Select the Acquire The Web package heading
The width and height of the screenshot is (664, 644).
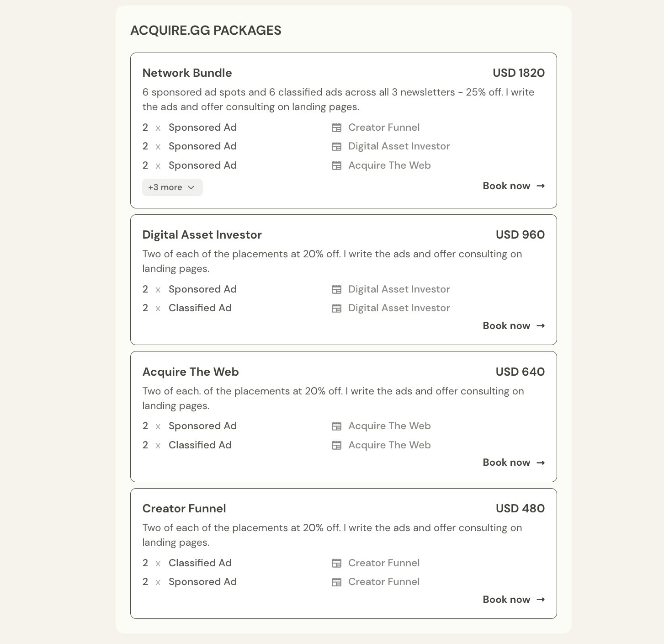pos(191,372)
